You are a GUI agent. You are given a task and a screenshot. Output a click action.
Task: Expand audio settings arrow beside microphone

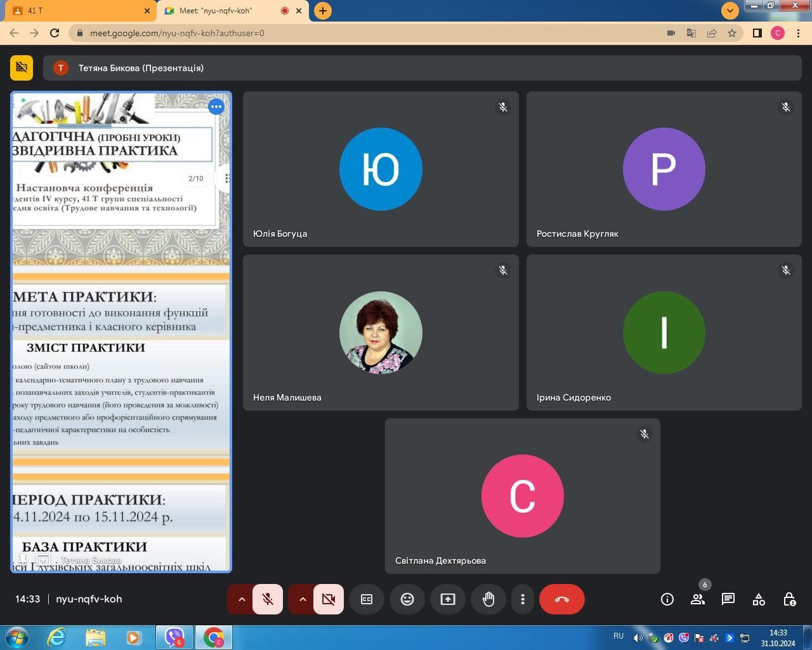pyautogui.click(x=241, y=599)
